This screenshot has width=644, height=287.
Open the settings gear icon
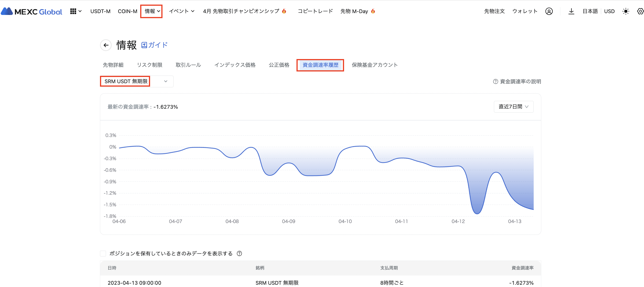pyautogui.click(x=640, y=11)
